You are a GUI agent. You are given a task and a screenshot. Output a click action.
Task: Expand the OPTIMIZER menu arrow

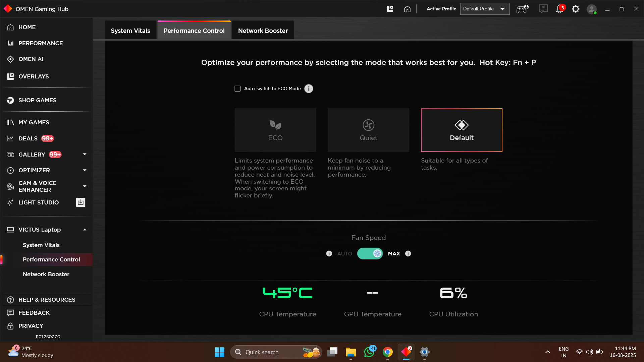pyautogui.click(x=85, y=170)
